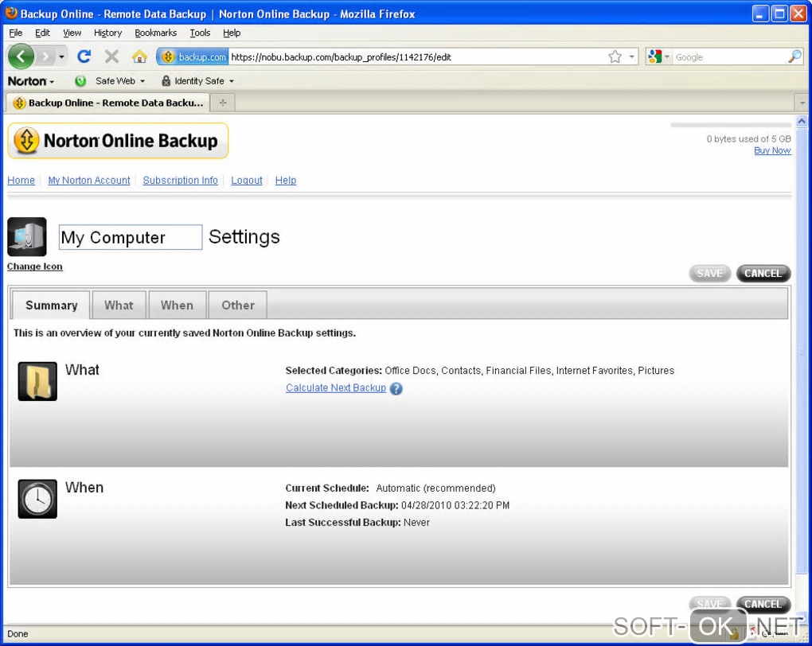The height and width of the screenshot is (646, 812).
Task: Expand the Identity Safe dropdown arrow
Action: pos(232,81)
